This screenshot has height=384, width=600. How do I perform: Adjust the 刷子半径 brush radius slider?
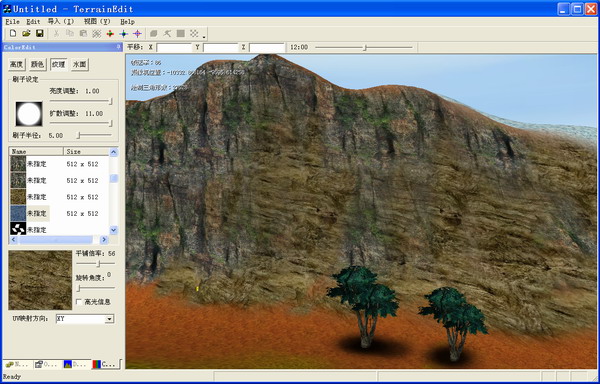coord(94,135)
